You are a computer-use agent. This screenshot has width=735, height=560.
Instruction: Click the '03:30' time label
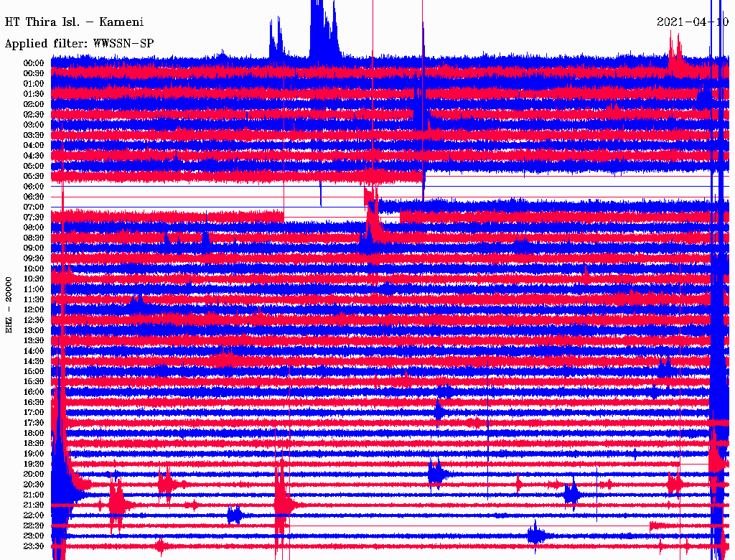34,136
